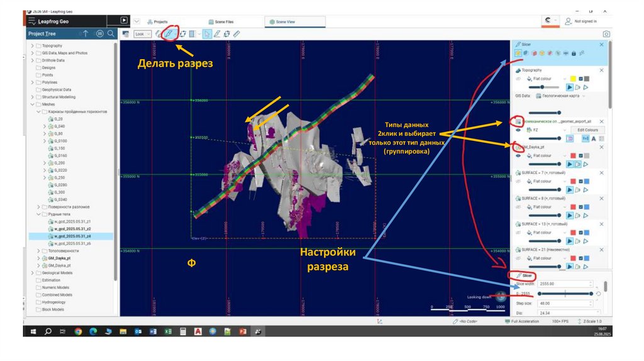Screen dimensions: 644x361
Task: Click the moving plane tool icon
Action: pos(183,34)
